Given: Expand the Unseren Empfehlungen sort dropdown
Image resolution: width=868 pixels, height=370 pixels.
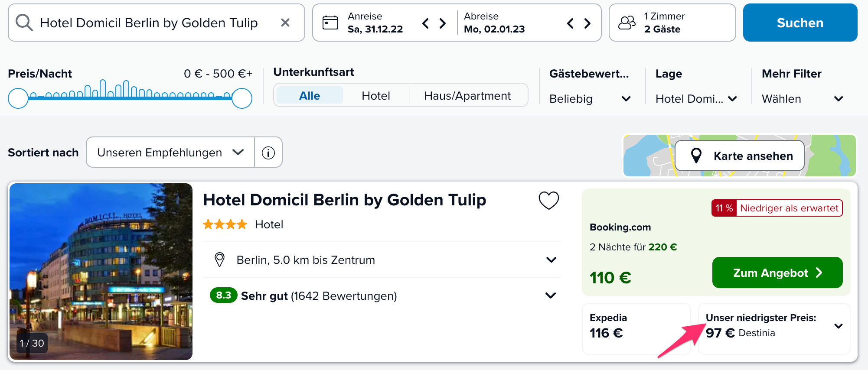Looking at the screenshot, I should point(170,153).
